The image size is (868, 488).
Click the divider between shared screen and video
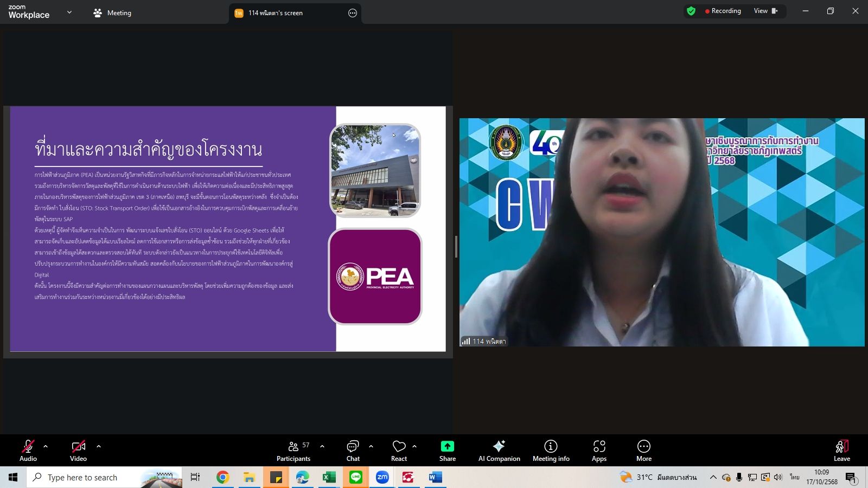(456, 247)
